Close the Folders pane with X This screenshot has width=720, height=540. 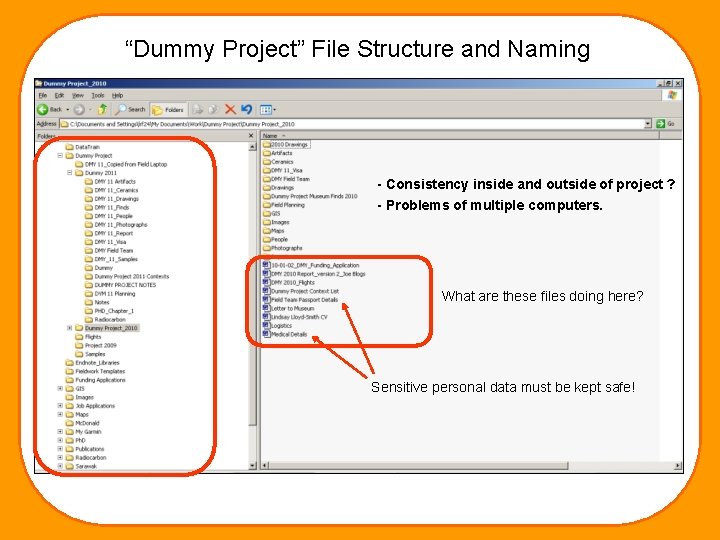[251, 135]
